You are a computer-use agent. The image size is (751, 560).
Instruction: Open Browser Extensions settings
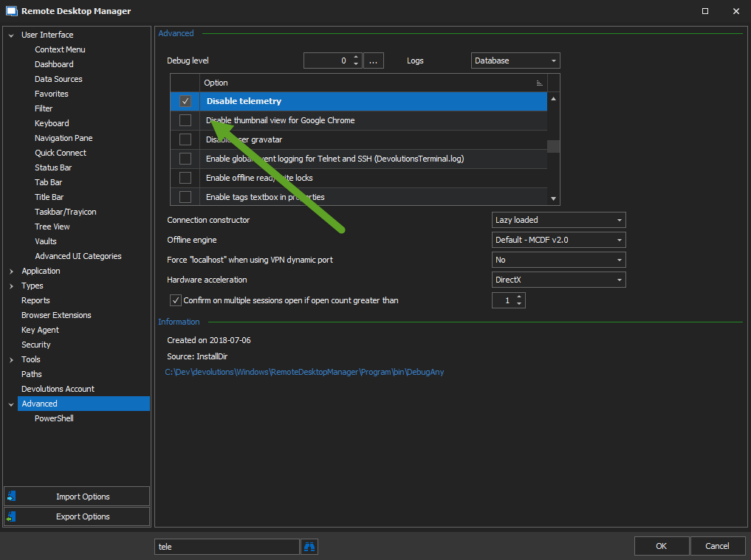56,316
